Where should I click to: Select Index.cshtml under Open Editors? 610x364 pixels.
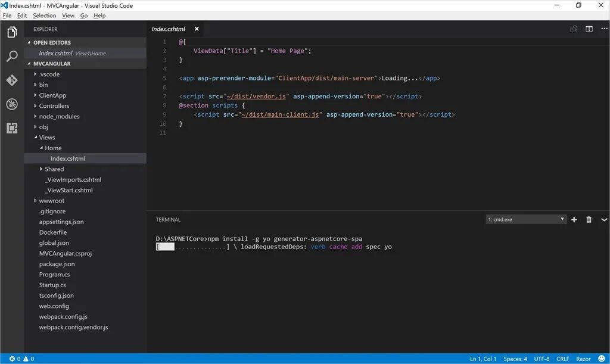click(x=85, y=53)
